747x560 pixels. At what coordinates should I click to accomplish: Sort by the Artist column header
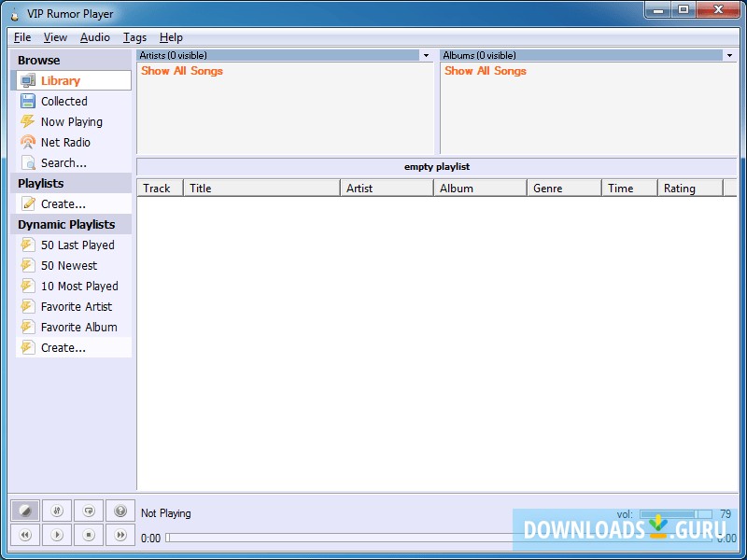pyautogui.click(x=387, y=189)
